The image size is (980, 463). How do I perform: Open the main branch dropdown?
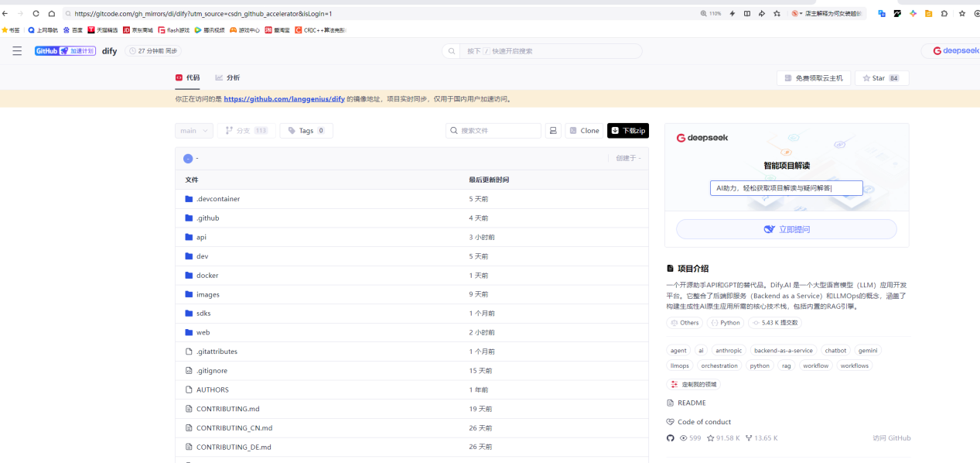coord(193,130)
